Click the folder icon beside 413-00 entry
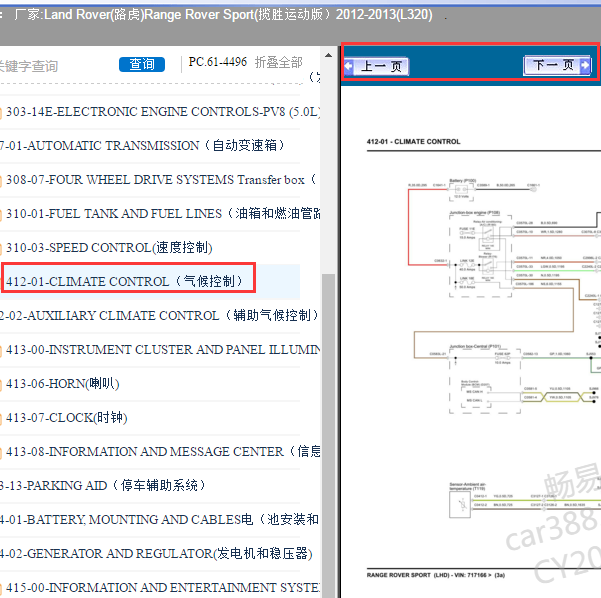 point(0,351)
